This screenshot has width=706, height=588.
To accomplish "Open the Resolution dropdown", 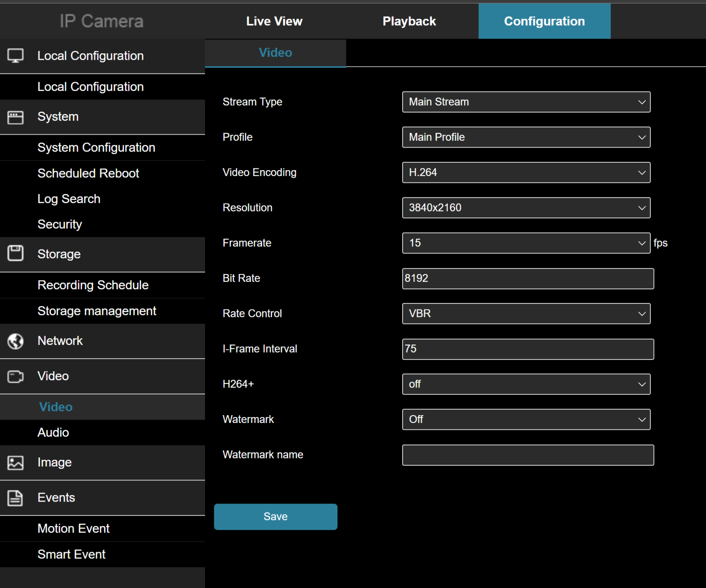I will (526, 208).
